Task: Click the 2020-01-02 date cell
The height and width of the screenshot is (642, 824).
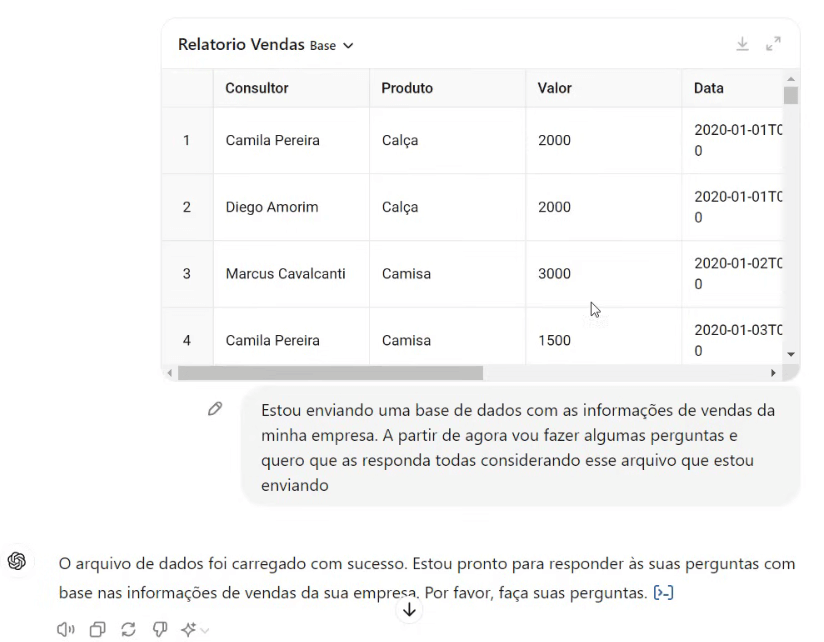Action: pos(732,274)
